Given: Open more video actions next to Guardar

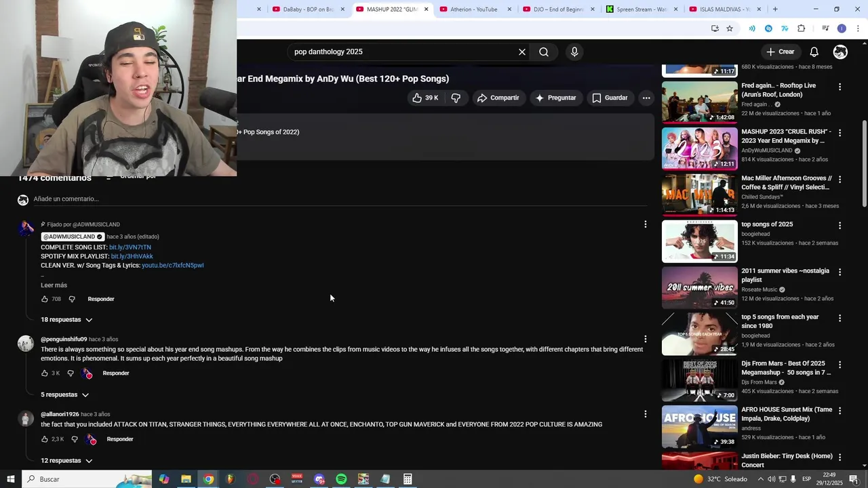Looking at the screenshot, I should 646,98.
